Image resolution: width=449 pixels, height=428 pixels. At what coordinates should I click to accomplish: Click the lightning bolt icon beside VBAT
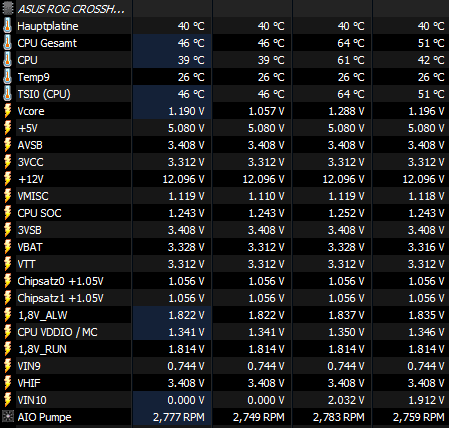point(7,247)
